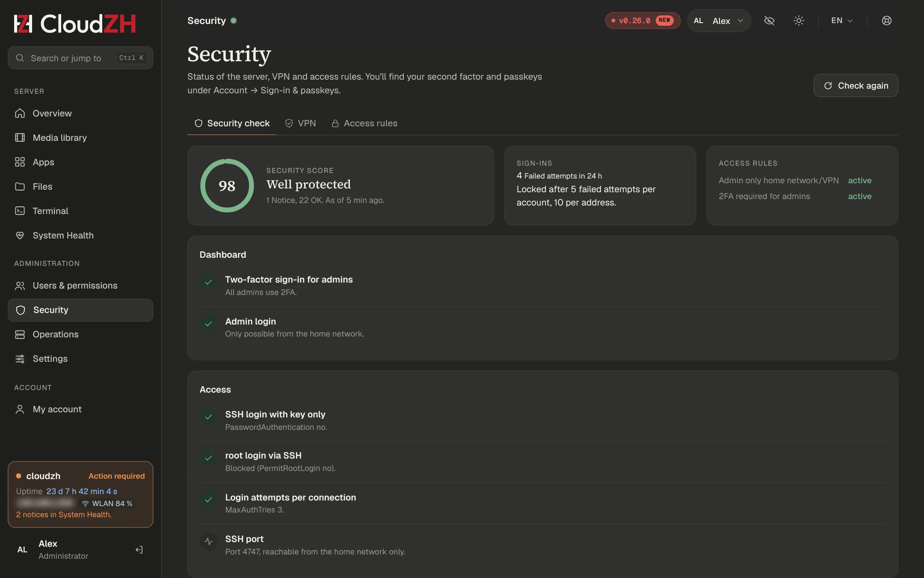Click the checkmark for root login via SSH
The height and width of the screenshot is (578, 924).
click(x=208, y=458)
